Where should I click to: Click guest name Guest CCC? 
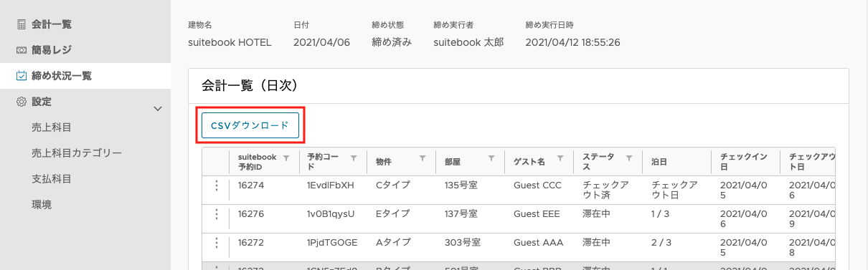537,185
